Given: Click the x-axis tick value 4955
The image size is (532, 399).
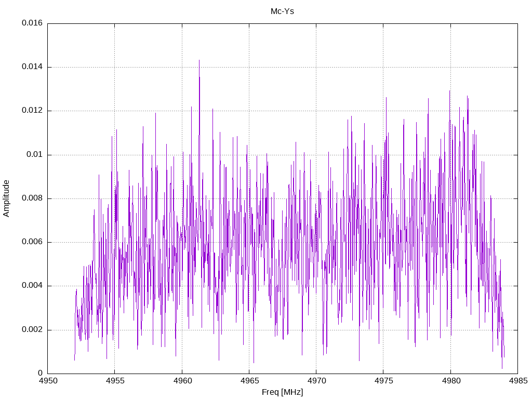Looking at the screenshot, I should click(x=115, y=381).
